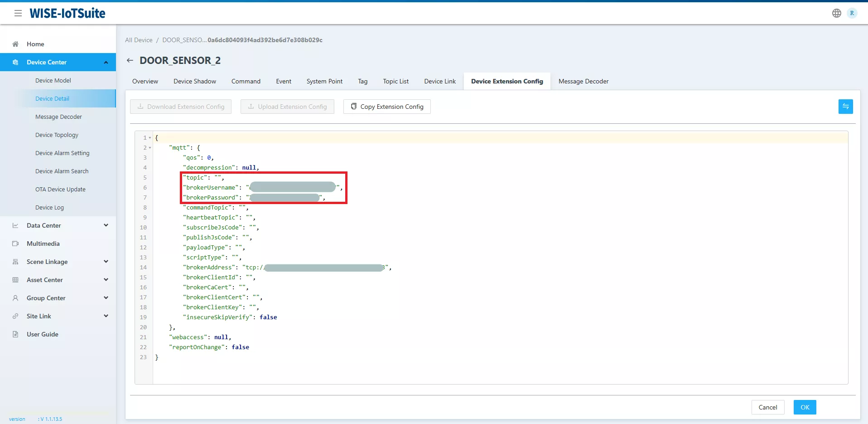Click the "qos" line in editor
This screenshot has width=868, height=424.
pyautogui.click(x=198, y=158)
